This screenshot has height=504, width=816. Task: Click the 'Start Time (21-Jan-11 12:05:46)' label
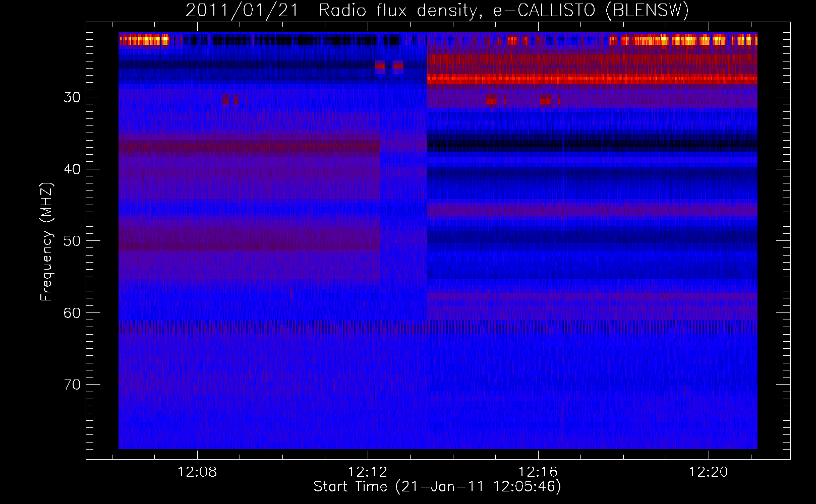(437, 487)
